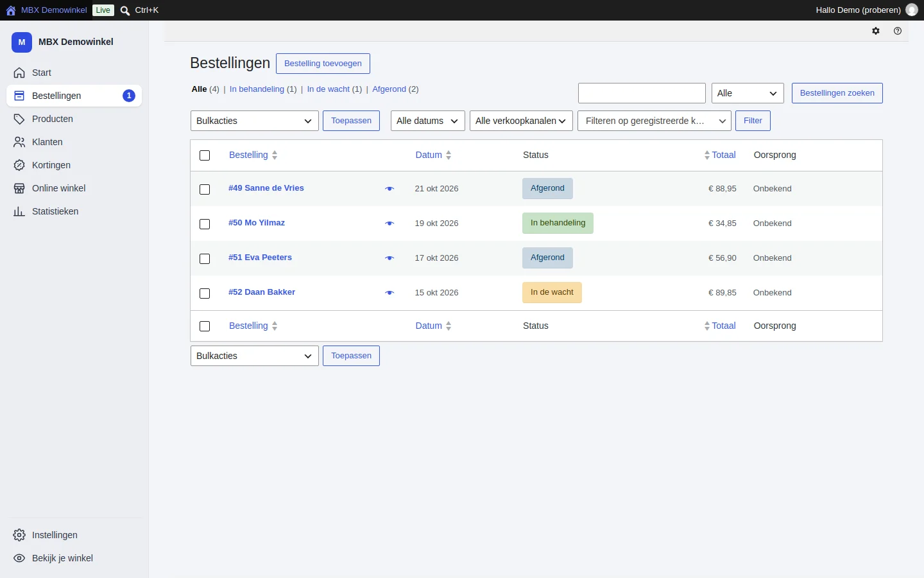This screenshot has height=578, width=924.
Task: Open Online winkel in the sidebar
Action: (74, 188)
